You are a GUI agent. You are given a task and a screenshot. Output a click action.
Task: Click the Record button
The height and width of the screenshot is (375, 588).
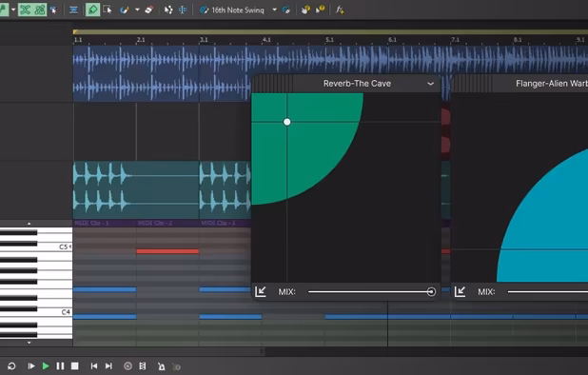(127, 366)
